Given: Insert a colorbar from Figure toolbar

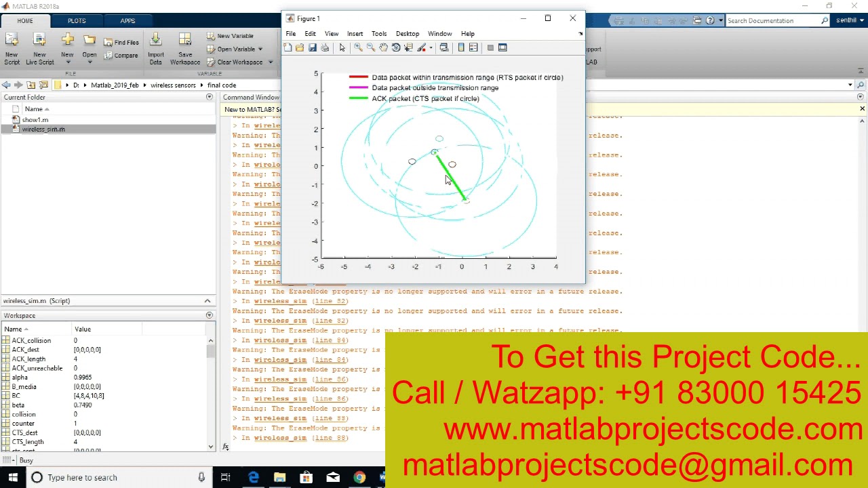Looking at the screenshot, I should pyautogui.click(x=461, y=47).
